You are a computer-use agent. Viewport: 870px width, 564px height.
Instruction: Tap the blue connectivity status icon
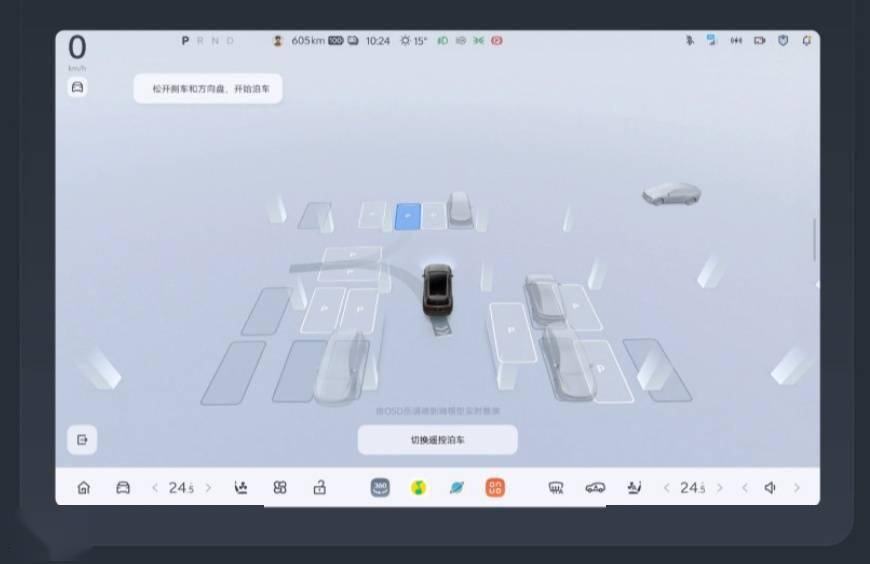(x=712, y=40)
